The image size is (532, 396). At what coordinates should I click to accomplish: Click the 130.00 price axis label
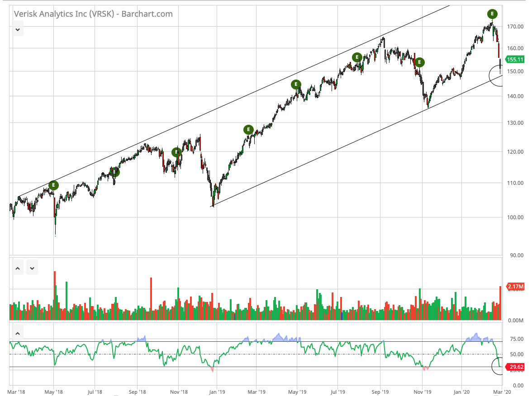(x=515, y=123)
